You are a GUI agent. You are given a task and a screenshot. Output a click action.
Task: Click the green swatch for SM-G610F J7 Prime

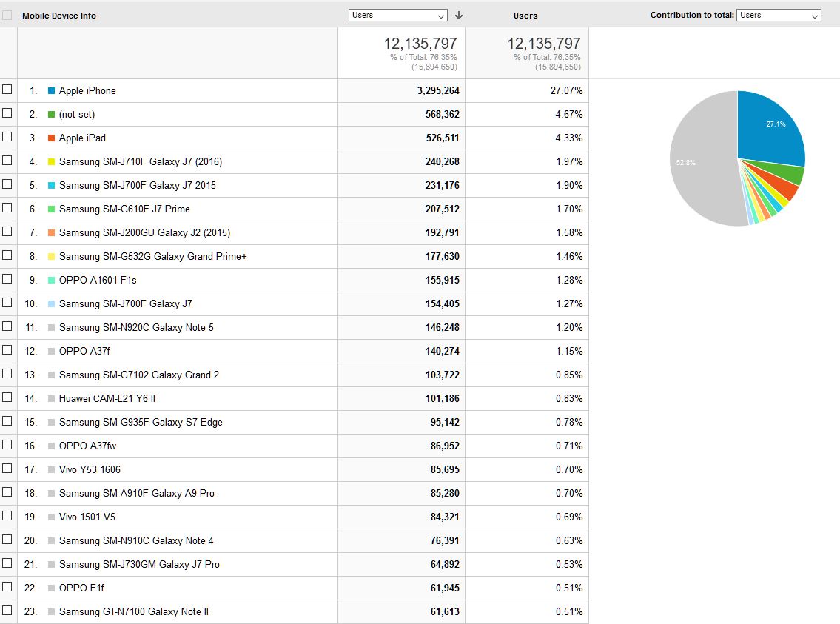coord(51,209)
